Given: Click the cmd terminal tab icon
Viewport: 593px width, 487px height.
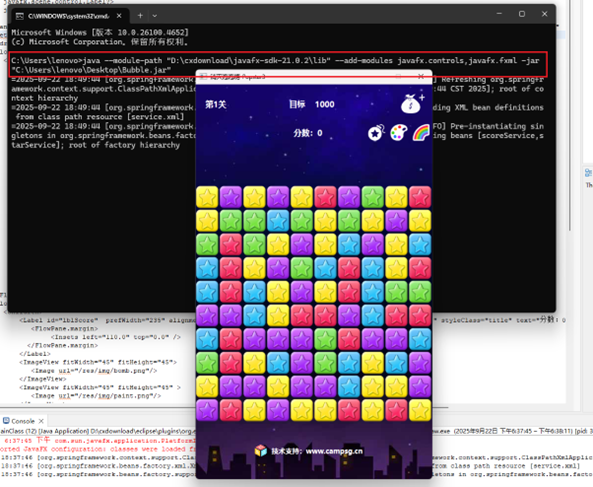Looking at the screenshot, I should click(20, 16).
